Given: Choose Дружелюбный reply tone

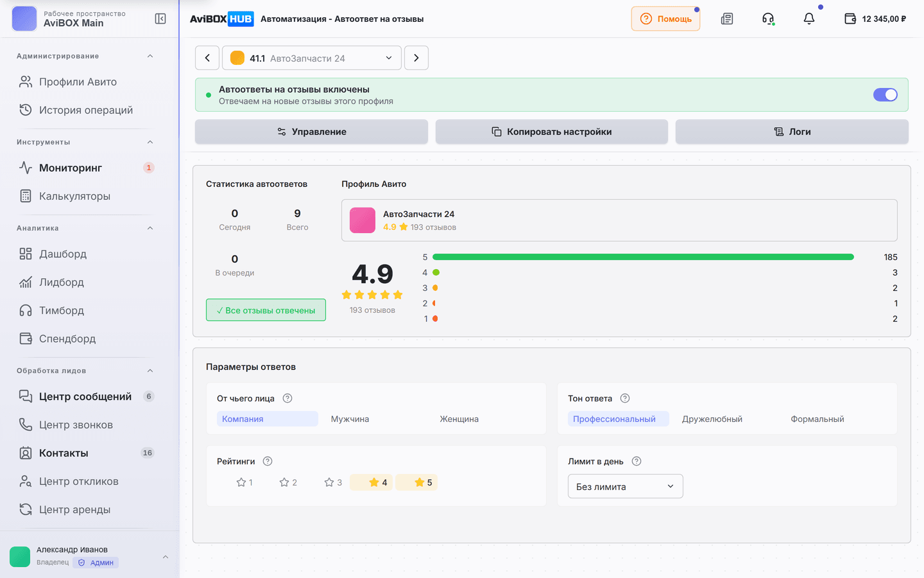Looking at the screenshot, I should pyautogui.click(x=712, y=419).
